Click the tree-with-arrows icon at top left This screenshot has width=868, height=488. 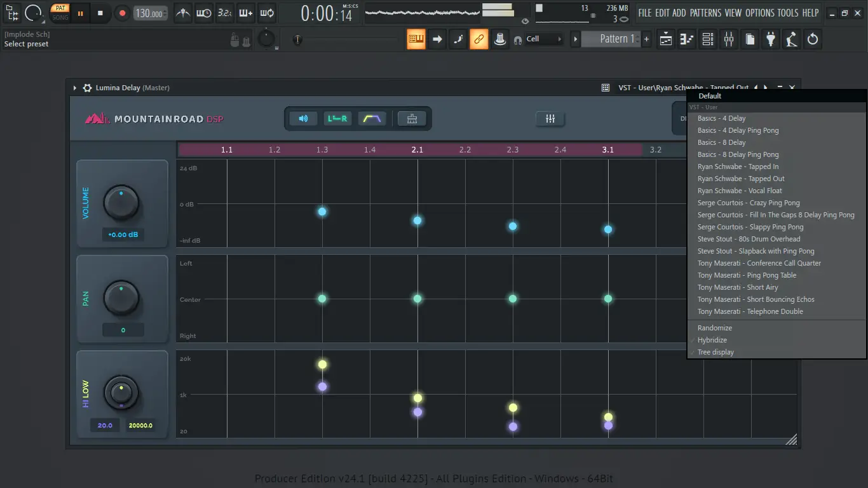(x=12, y=13)
